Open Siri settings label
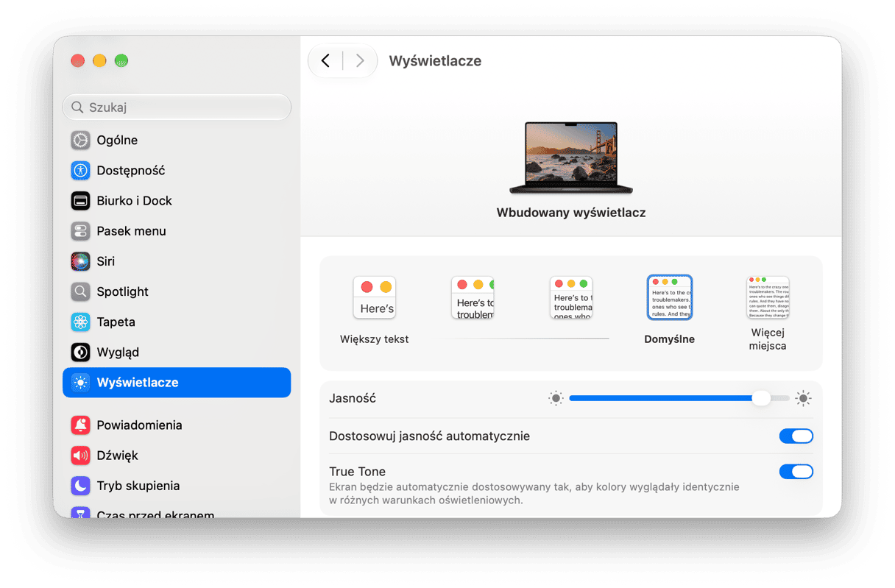This screenshot has height=588, width=895. tap(105, 261)
